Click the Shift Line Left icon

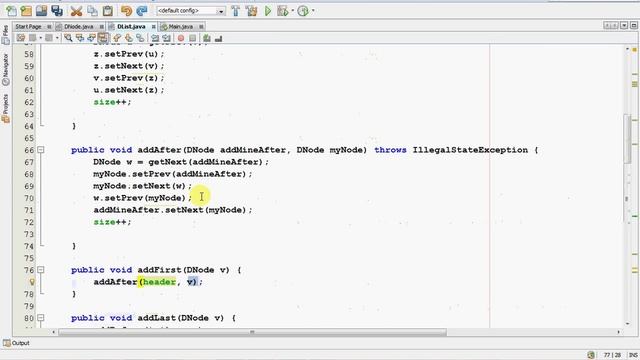click(155, 38)
